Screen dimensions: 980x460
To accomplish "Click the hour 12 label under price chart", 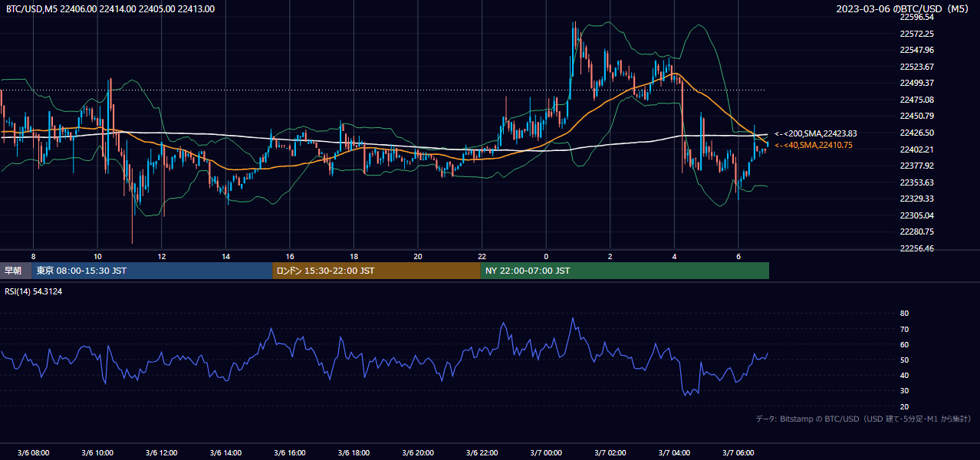I will (x=161, y=256).
